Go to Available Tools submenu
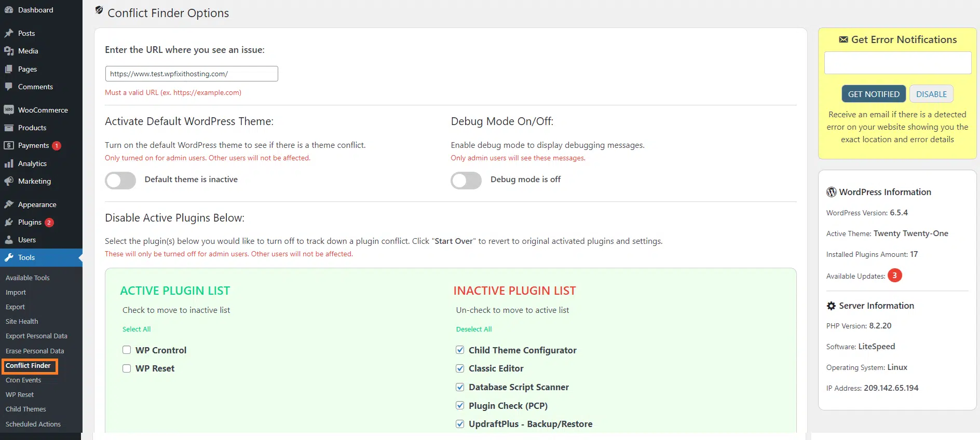Image resolution: width=980 pixels, height=440 pixels. click(28, 278)
